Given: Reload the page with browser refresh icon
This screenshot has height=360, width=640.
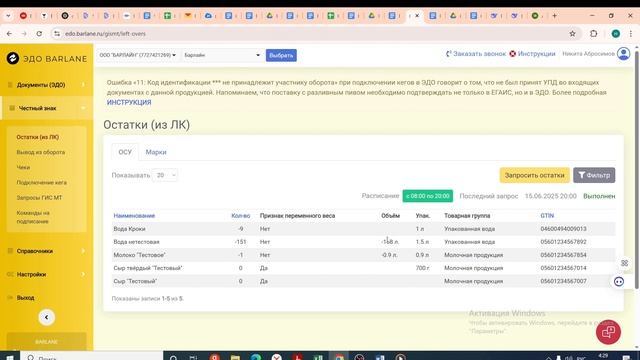Looking at the screenshot, I should tap(39, 33).
